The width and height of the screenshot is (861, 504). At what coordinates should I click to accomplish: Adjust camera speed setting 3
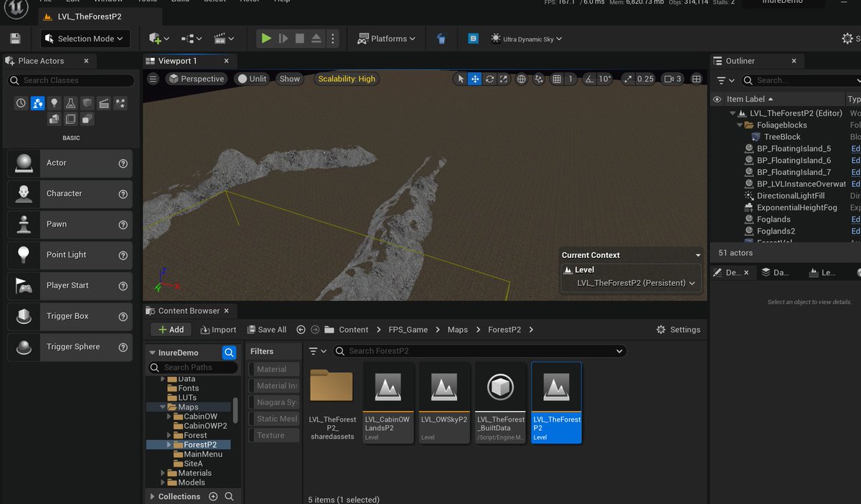pos(672,79)
